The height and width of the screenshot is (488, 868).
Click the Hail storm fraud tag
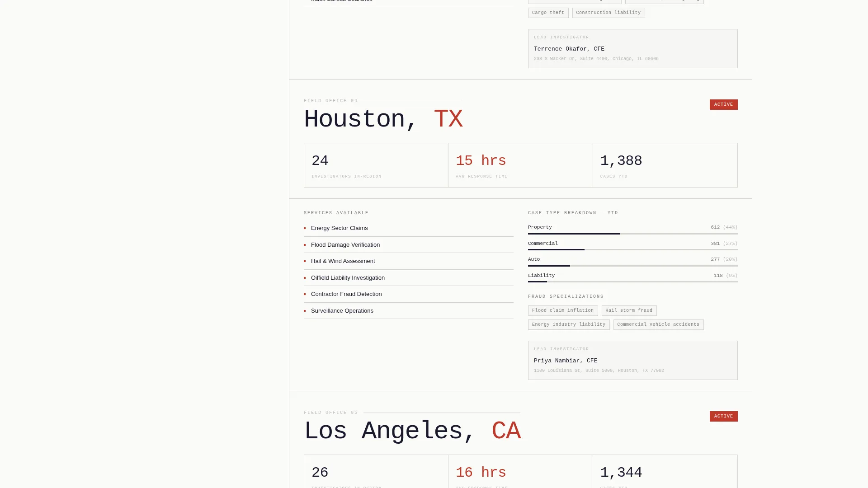[x=629, y=310]
